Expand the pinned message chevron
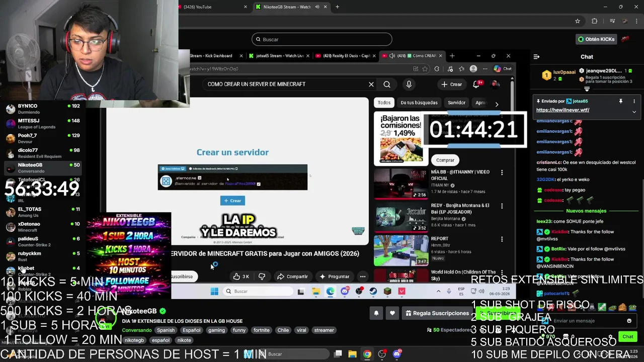This screenshot has height=362, width=644. pos(634,112)
